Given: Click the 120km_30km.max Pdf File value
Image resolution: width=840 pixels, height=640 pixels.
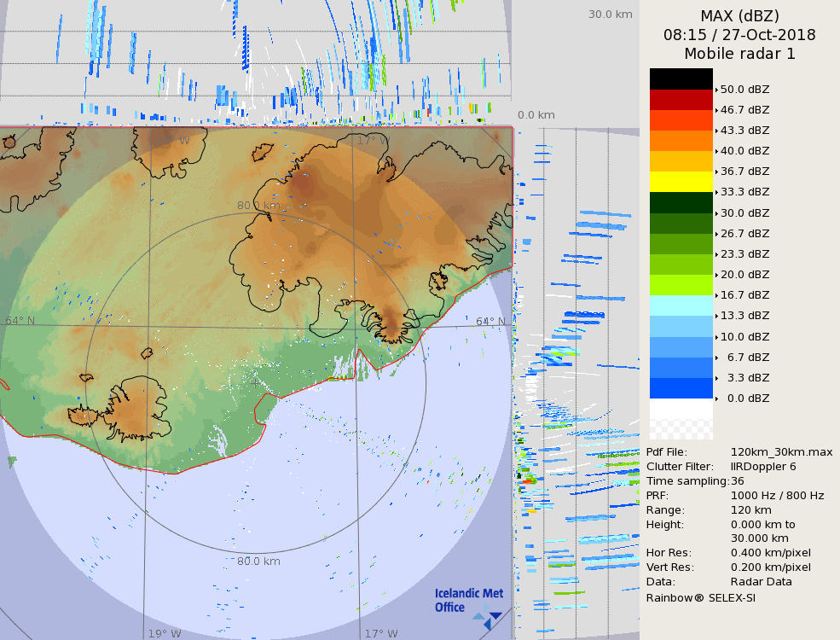Looking at the screenshot, I should click(781, 451).
